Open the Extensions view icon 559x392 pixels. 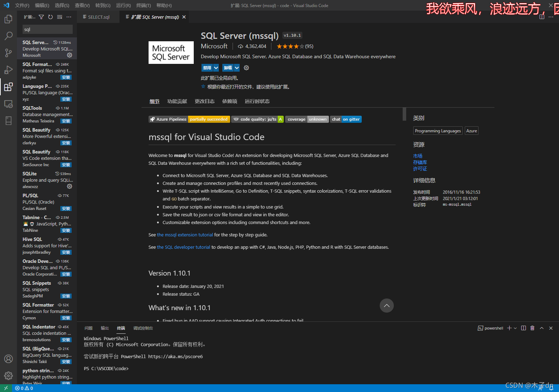8,86
